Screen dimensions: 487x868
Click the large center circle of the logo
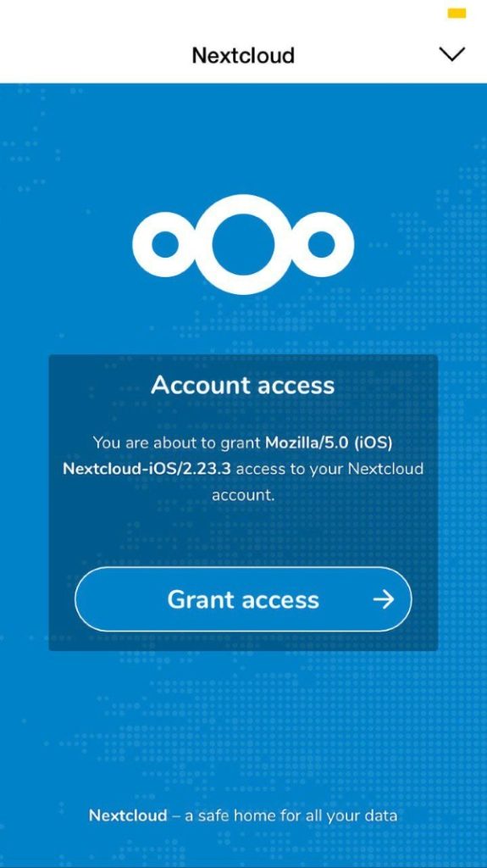pyautogui.click(x=243, y=244)
